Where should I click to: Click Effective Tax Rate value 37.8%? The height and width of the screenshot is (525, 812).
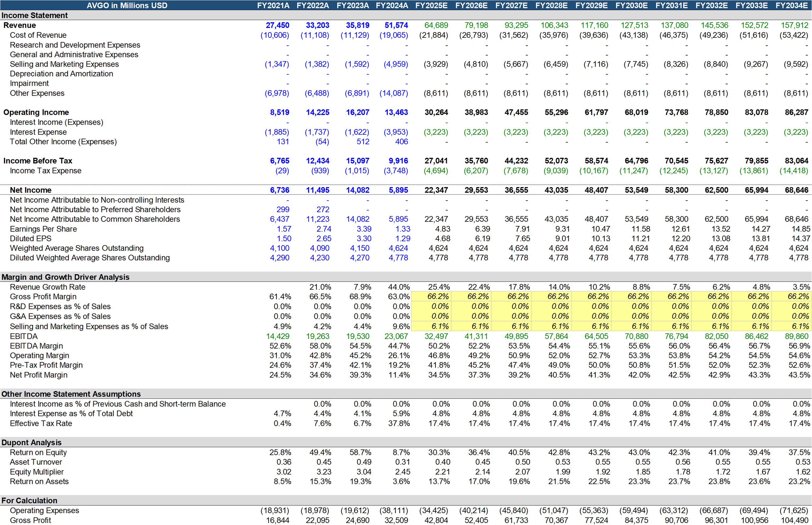pos(399,423)
